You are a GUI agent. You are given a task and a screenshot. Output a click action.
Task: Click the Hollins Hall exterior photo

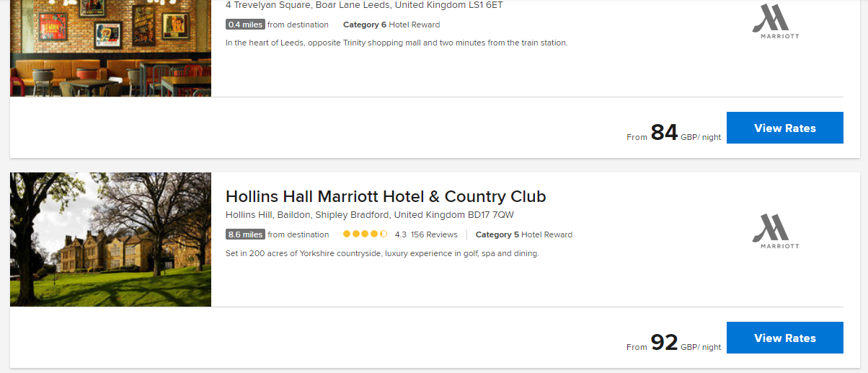point(110,240)
